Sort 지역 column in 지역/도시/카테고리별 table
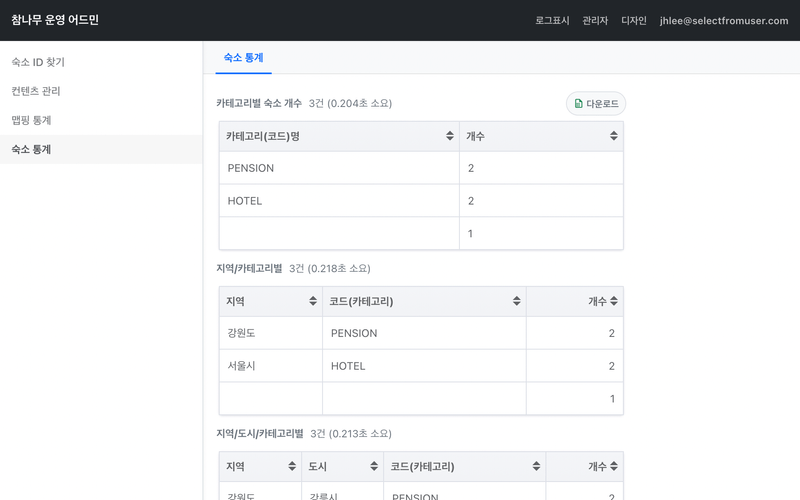800x500 pixels. coord(292,466)
